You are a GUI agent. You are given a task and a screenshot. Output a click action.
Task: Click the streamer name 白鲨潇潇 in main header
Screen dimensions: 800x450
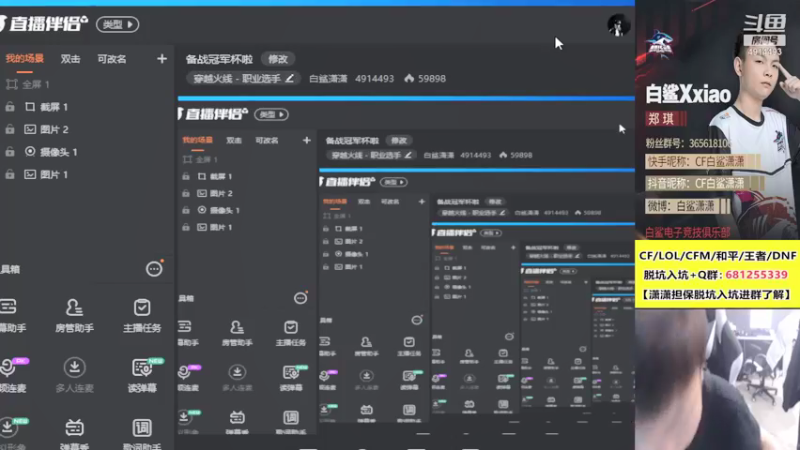[328, 79]
